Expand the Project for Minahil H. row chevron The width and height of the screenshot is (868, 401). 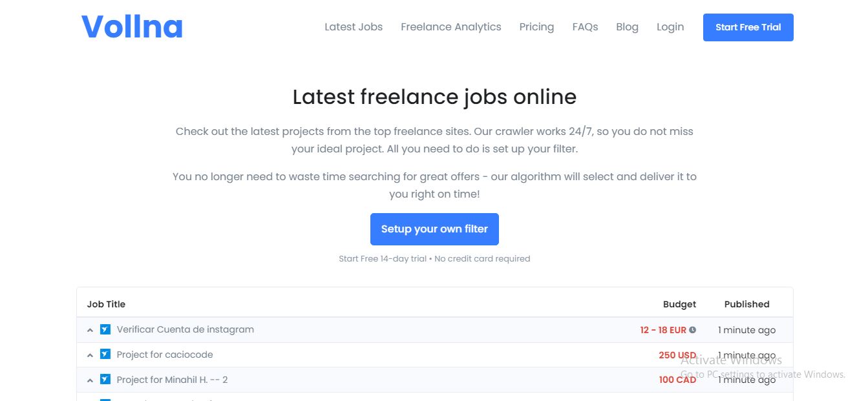(x=90, y=380)
